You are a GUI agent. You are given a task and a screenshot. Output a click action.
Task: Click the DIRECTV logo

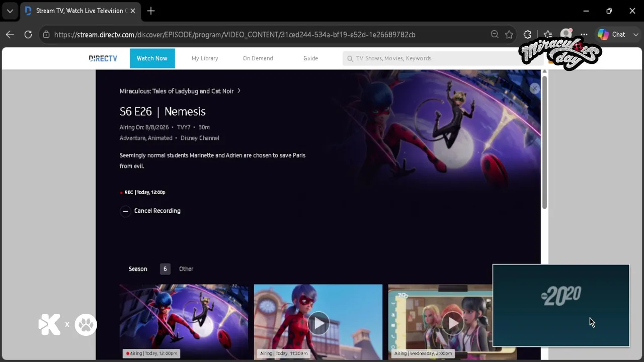pyautogui.click(x=103, y=58)
